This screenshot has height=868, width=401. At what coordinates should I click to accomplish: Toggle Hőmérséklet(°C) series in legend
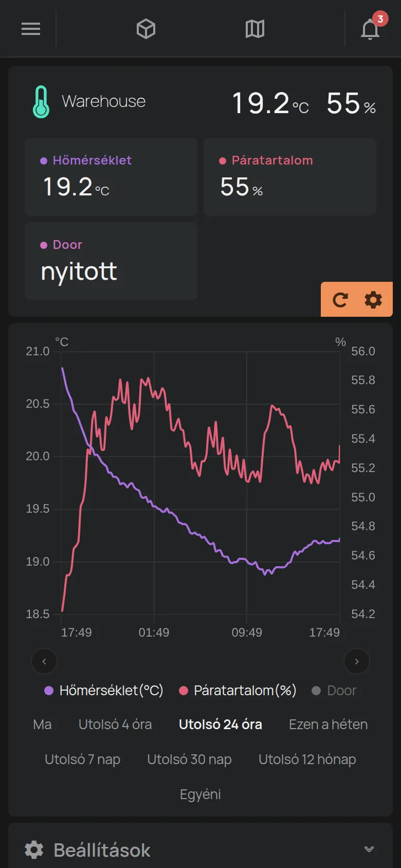coord(104,691)
